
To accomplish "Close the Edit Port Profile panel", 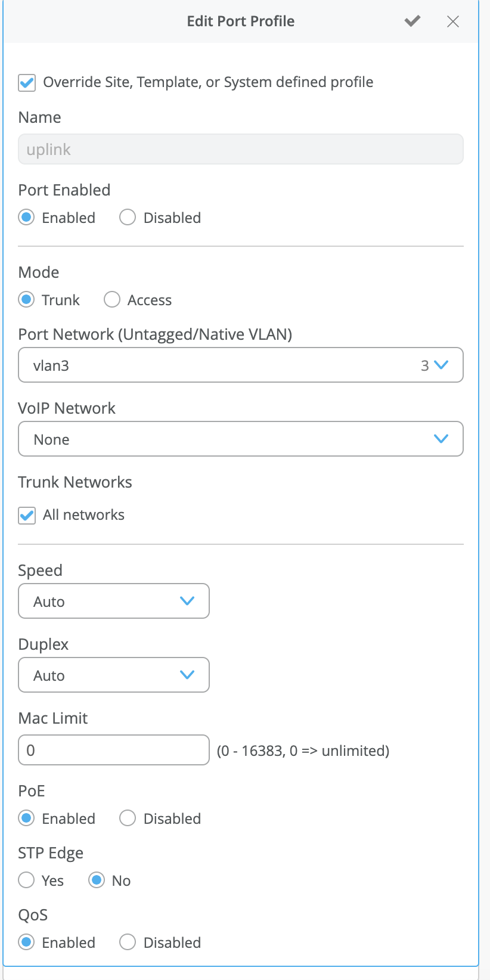I will point(453,21).
